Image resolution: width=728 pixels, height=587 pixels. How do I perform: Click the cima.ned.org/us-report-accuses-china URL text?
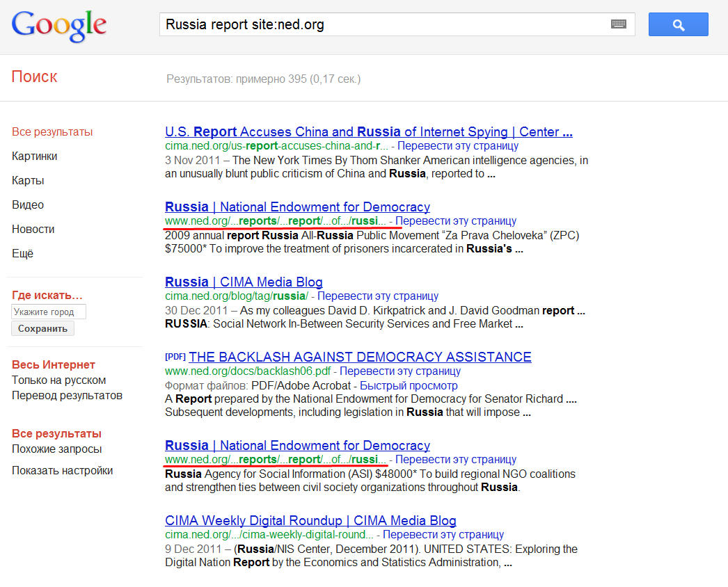(x=277, y=145)
